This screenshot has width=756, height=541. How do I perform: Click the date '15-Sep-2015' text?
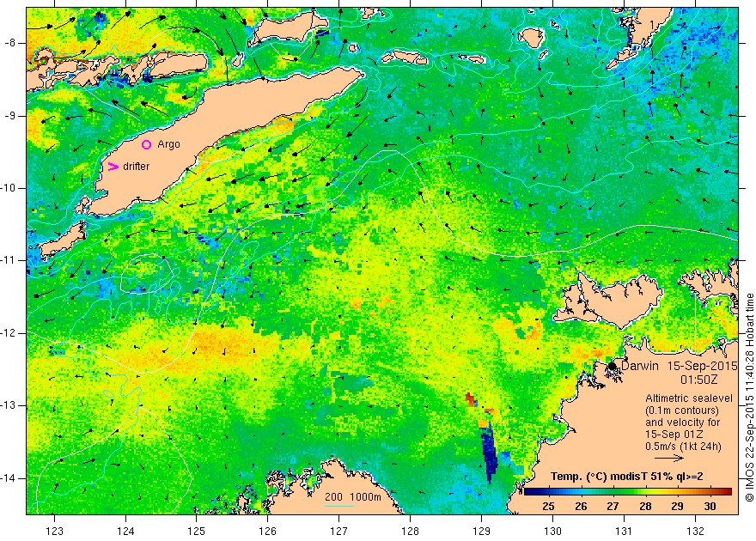click(x=703, y=366)
